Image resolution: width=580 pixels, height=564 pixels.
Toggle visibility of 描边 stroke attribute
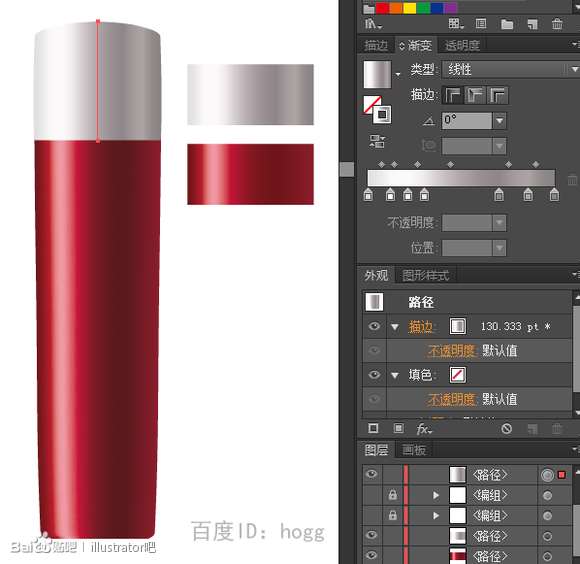coord(374,326)
